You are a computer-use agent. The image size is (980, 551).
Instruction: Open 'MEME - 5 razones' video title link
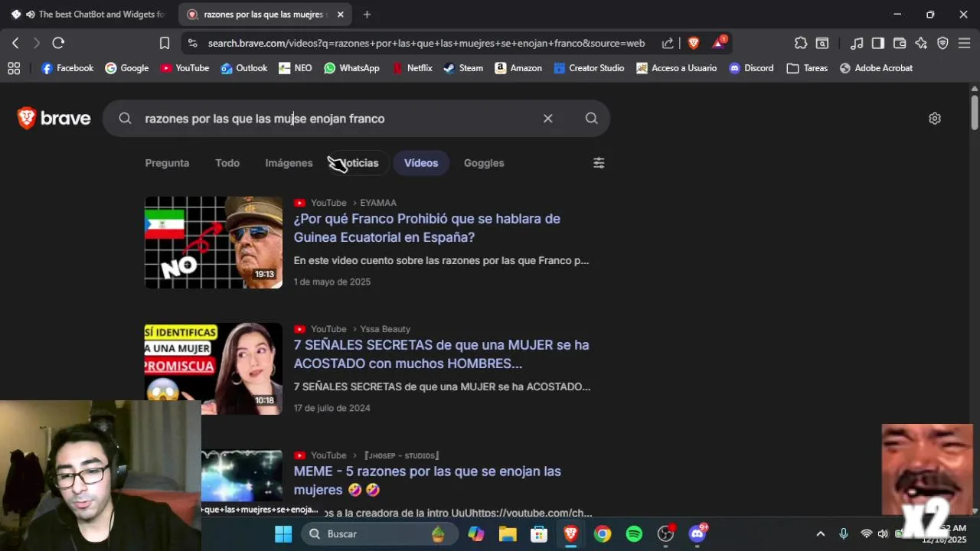427,481
